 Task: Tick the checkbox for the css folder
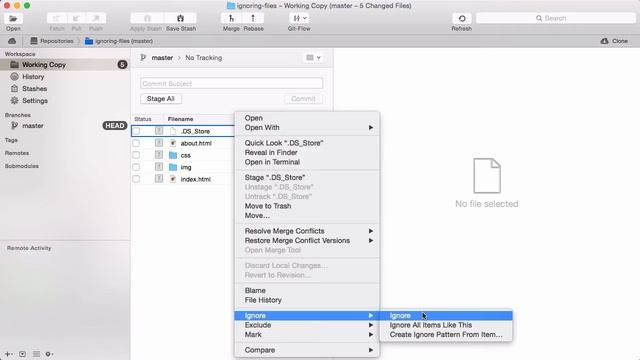tap(136, 155)
